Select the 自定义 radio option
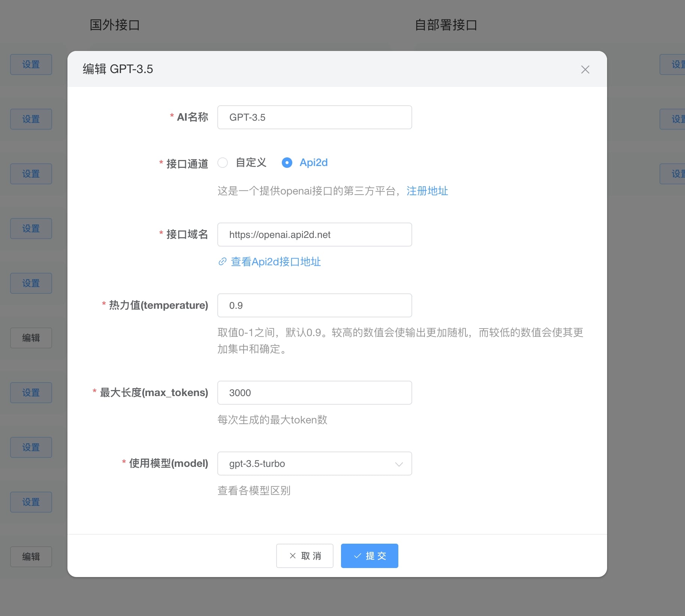 pos(223,163)
